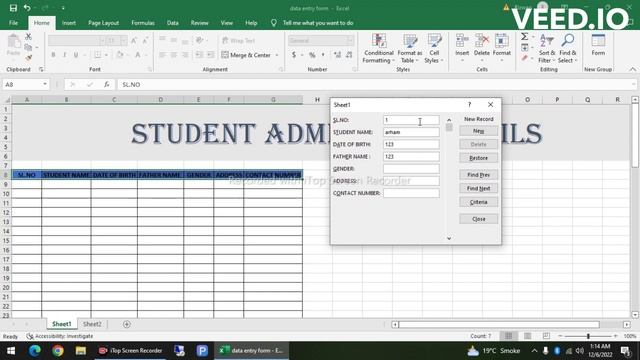Click the Restore button in form dialog

click(478, 158)
